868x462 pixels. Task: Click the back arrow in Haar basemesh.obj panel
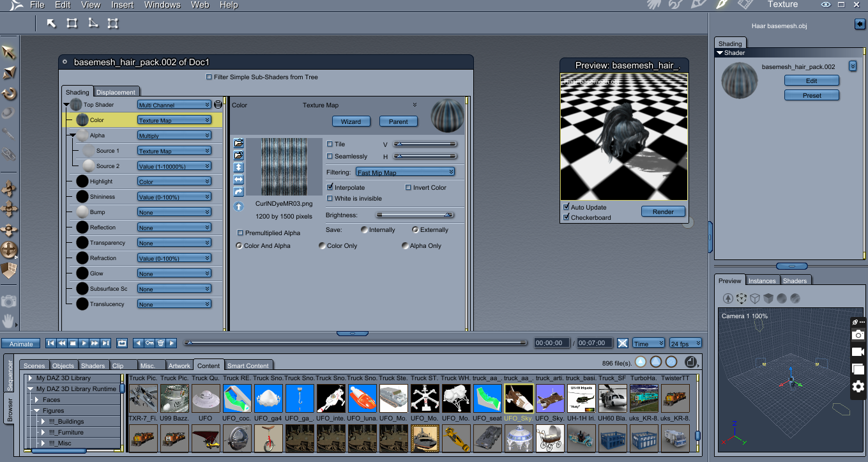coord(859,24)
